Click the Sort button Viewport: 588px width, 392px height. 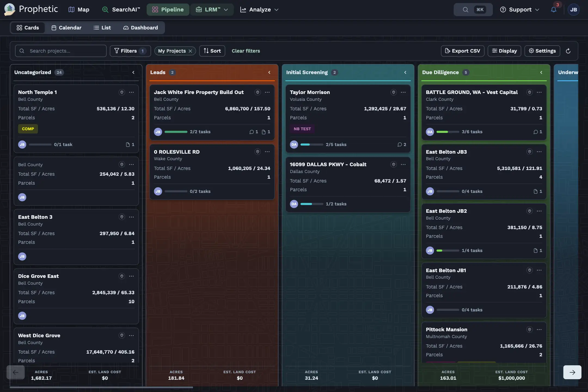click(212, 51)
